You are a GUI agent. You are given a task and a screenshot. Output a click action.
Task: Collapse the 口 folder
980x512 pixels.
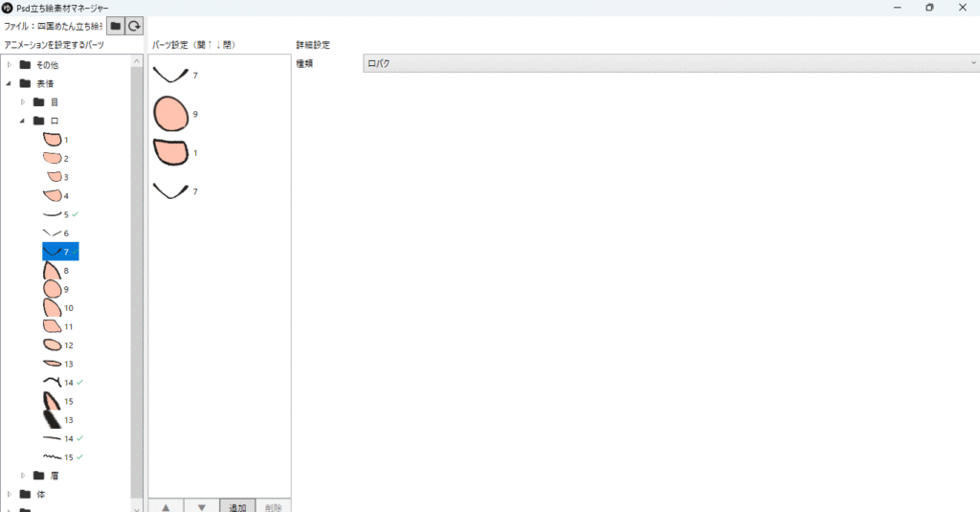23,121
